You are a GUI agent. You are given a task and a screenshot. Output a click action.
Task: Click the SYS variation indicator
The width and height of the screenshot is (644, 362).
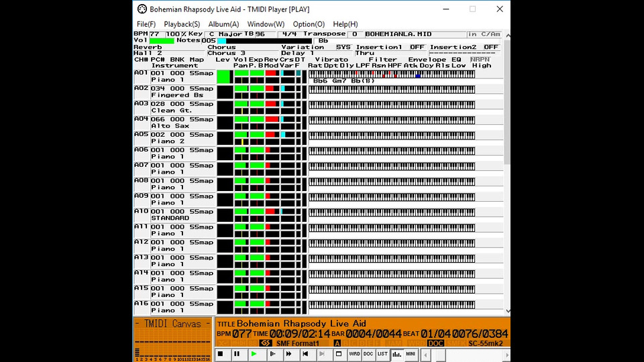pyautogui.click(x=343, y=47)
